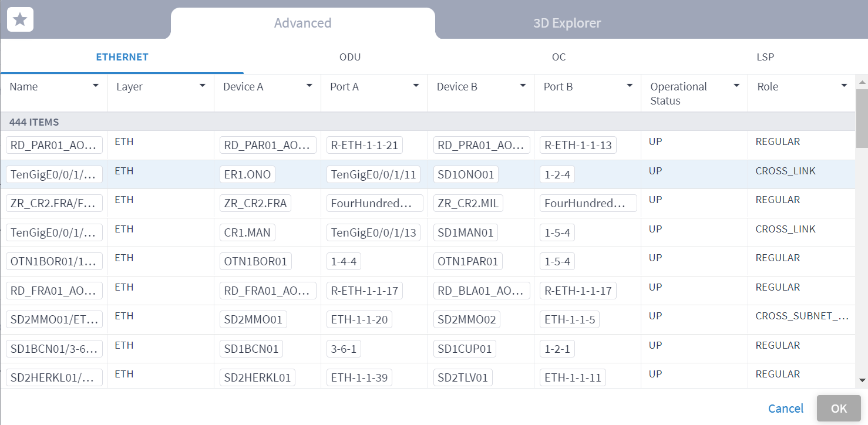Click the scrollbar down arrow

pos(862,380)
